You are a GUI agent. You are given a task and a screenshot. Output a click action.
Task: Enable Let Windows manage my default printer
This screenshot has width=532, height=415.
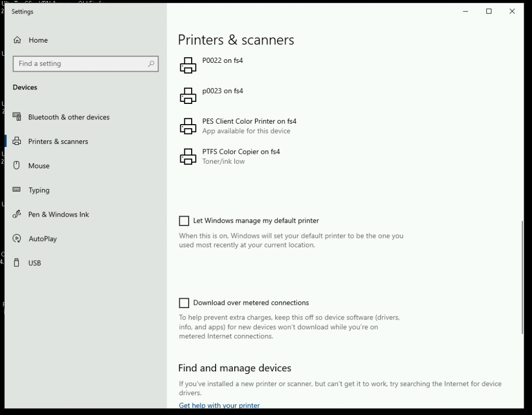tap(184, 221)
